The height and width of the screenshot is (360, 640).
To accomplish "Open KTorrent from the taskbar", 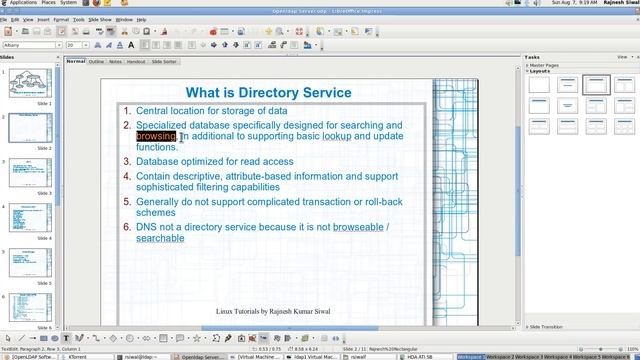I will click(x=86, y=357).
